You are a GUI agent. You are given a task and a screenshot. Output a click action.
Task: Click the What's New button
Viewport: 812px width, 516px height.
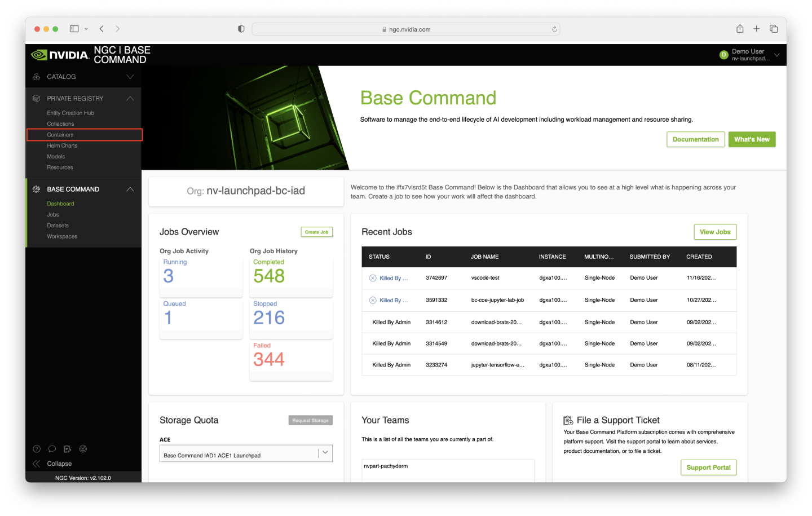click(x=752, y=139)
